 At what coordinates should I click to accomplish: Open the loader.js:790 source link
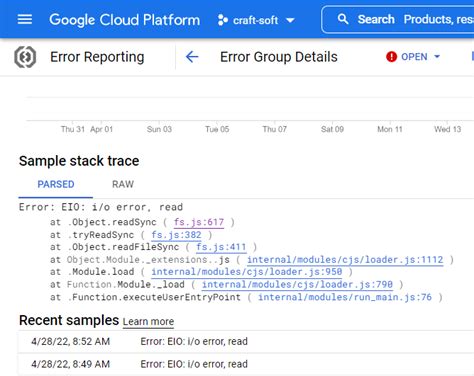pyautogui.click(x=297, y=285)
